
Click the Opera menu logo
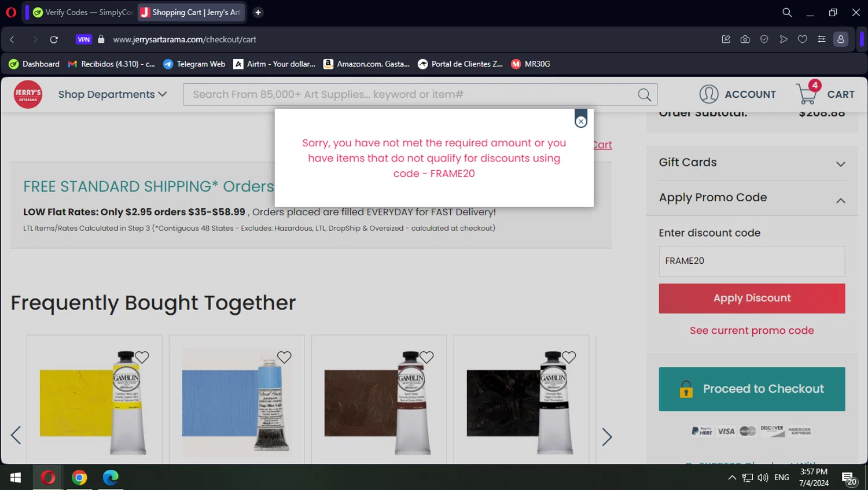coord(11,12)
